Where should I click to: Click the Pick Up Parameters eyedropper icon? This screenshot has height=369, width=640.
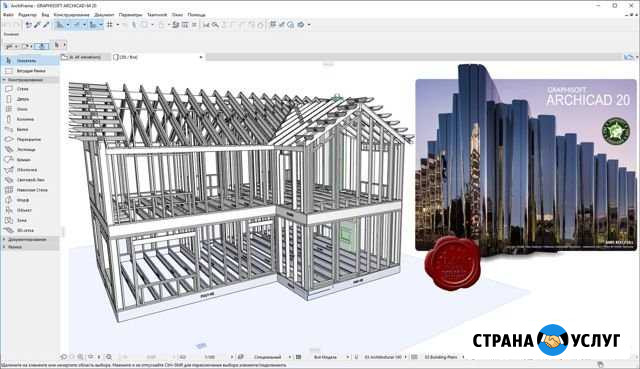click(x=37, y=25)
